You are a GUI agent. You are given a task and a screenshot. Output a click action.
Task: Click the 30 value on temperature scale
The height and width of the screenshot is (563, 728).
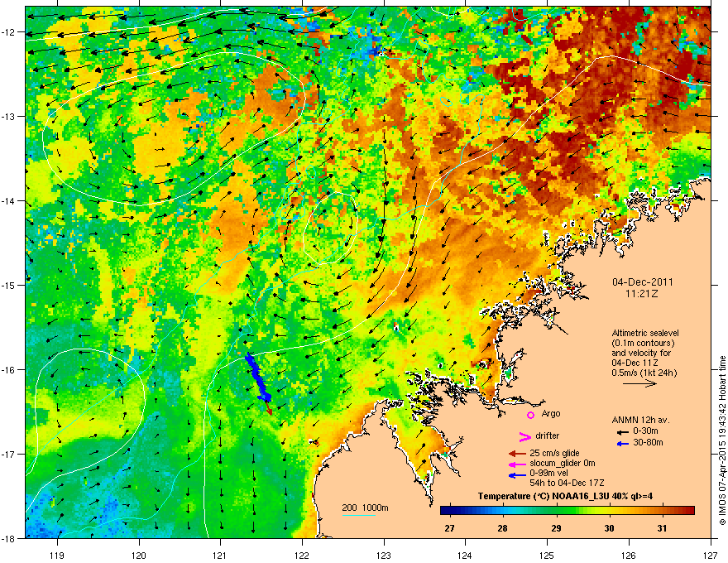tap(609, 528)
